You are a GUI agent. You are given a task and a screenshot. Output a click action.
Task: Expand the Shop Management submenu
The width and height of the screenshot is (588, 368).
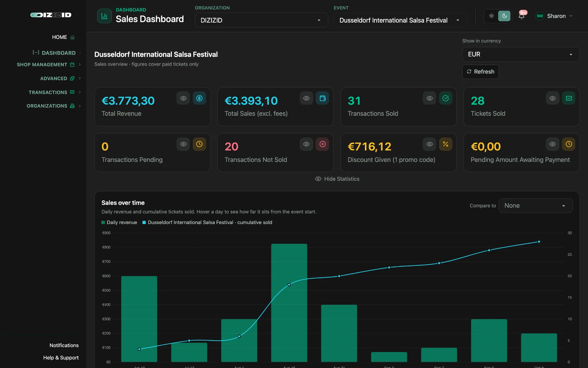[80, 65]
